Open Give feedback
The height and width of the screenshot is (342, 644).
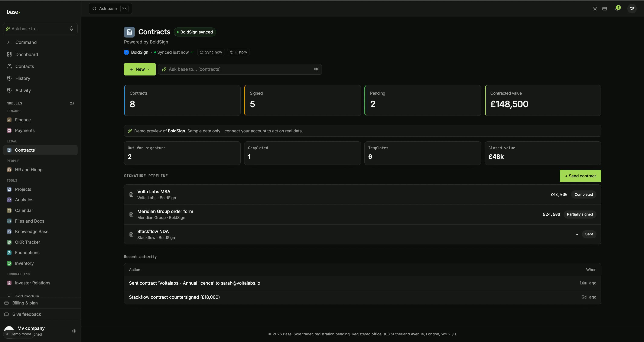[x=40, y=314]
